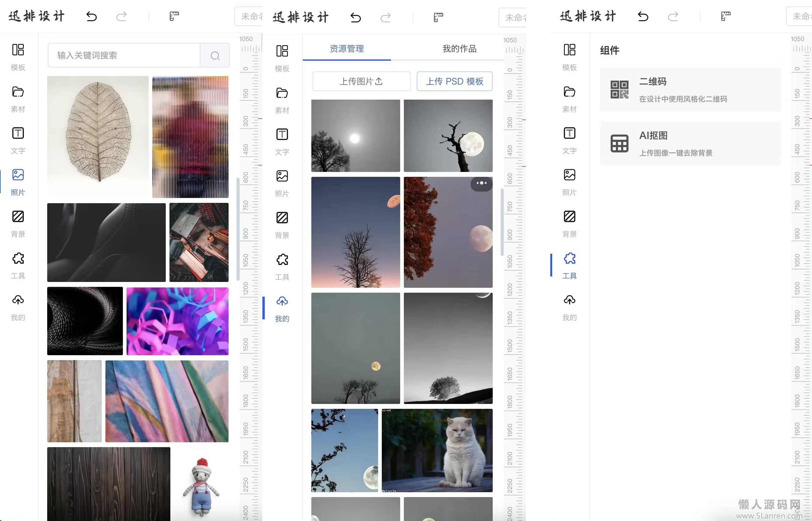812x521 pixels.
Task: Choose the white cat photo thumbnail
Action: (x=437, y=450)
